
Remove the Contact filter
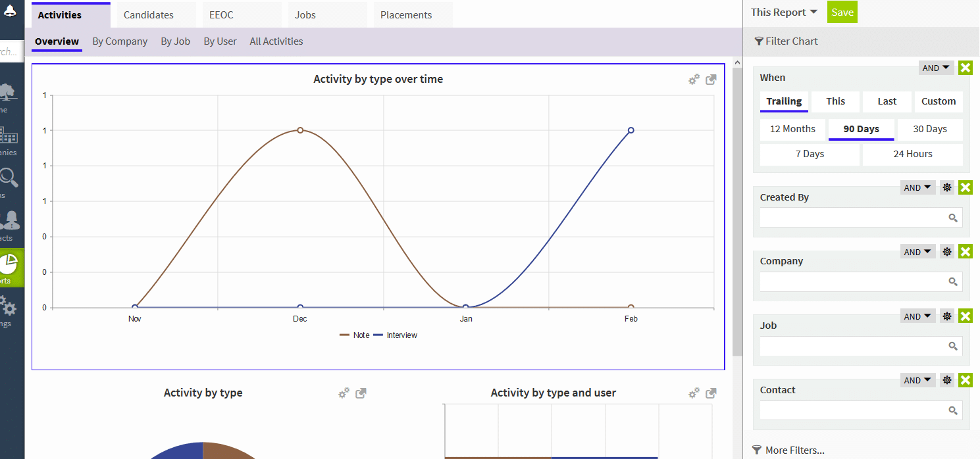965,380
